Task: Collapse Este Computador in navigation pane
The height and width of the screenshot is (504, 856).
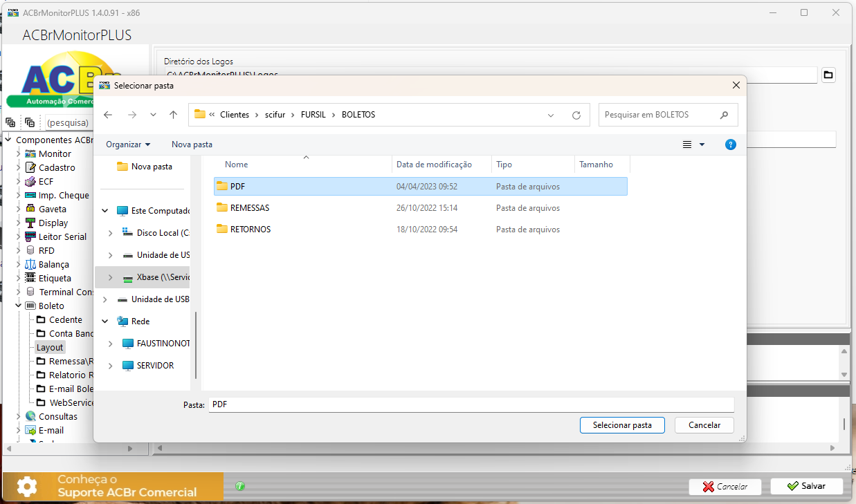Action: pyautogui.click(x=105, y=211)
